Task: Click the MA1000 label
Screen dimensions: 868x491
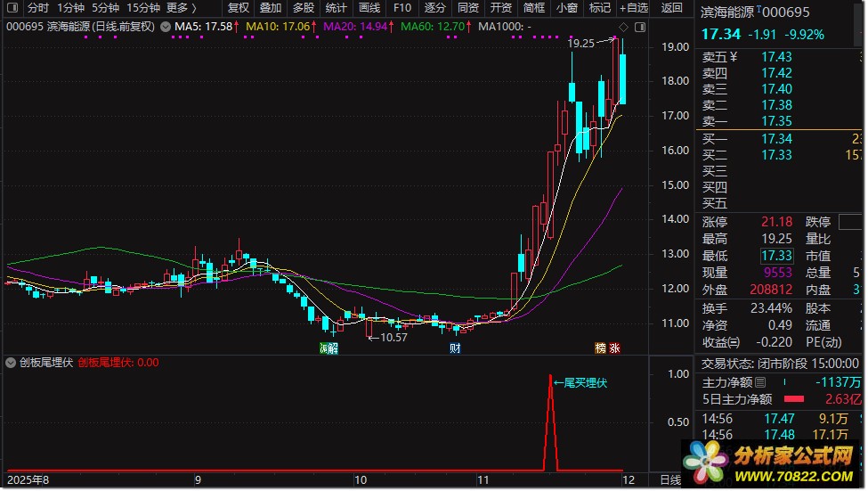Action: coord(504,27)
